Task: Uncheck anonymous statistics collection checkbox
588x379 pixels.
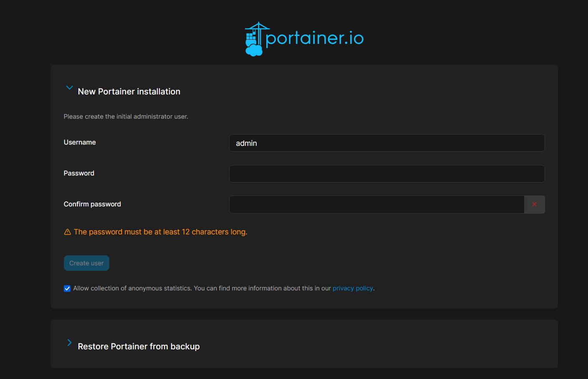Action: [x=67, y=289]
